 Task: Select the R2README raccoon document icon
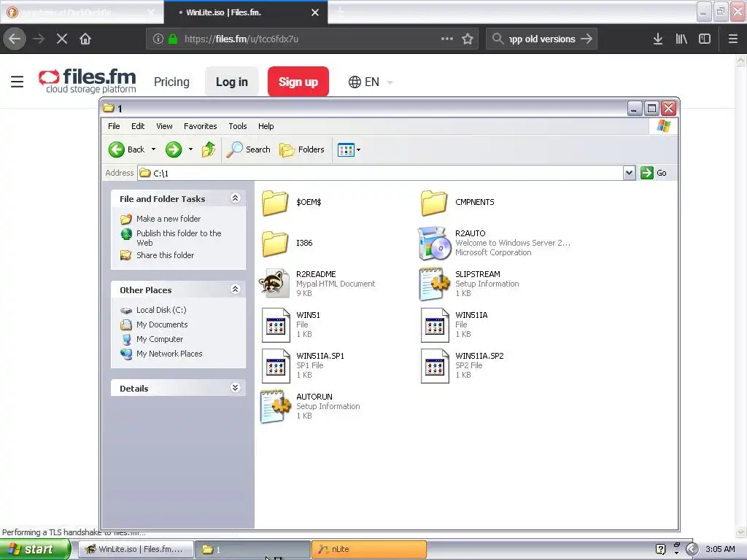(x=275, y=284)
